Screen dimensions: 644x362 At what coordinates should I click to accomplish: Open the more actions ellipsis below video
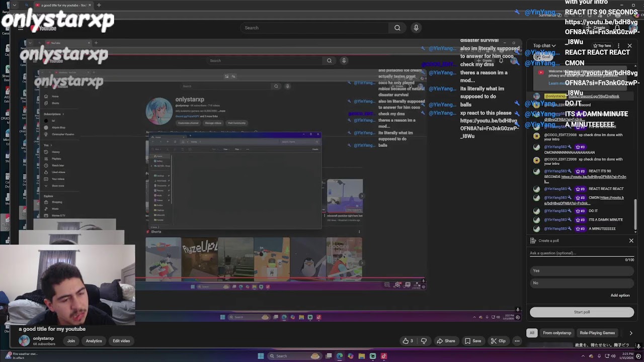(x=517, y=341)
